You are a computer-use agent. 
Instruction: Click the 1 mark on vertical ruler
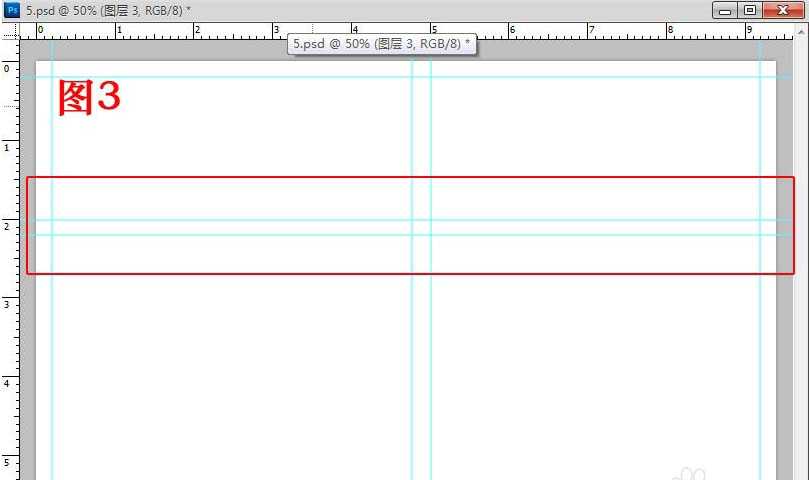click(x=8, y=147)
